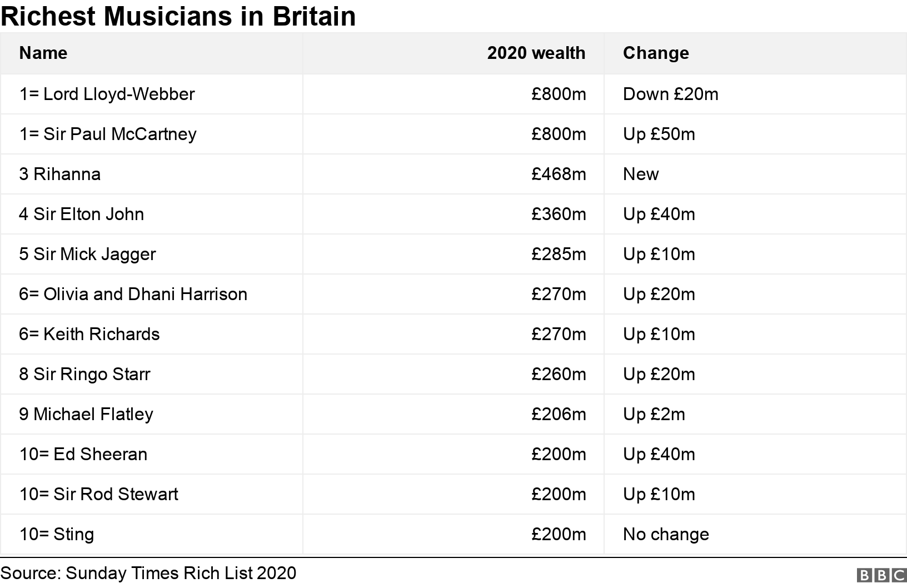Click the Sir Rod Stewart name cell
907x588 pixels.
(99, 494)
